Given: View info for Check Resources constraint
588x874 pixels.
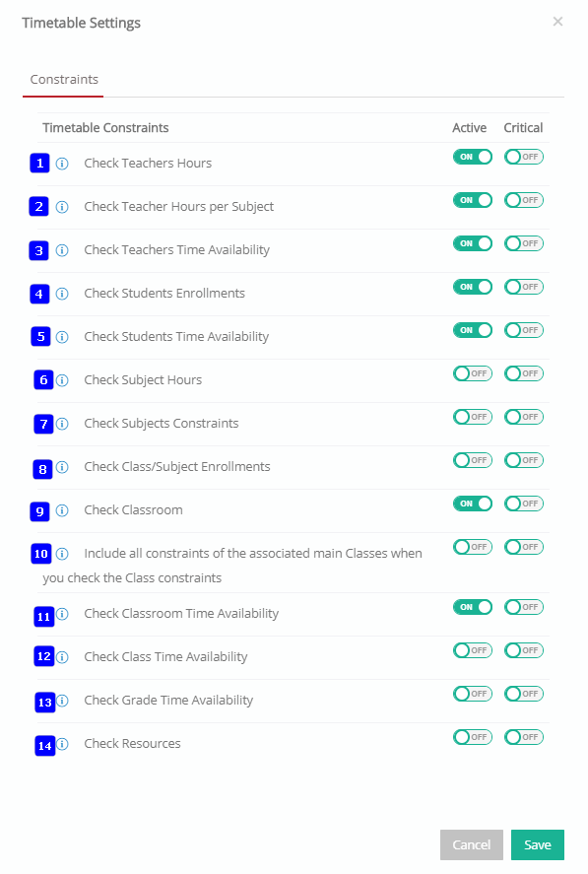Looking at the screenshot, I should 62,744.
